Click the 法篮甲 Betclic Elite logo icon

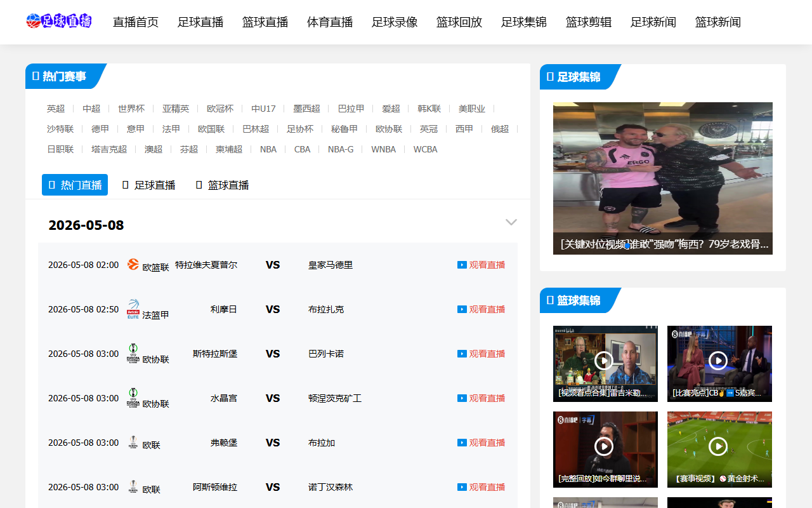coord(133,309)
